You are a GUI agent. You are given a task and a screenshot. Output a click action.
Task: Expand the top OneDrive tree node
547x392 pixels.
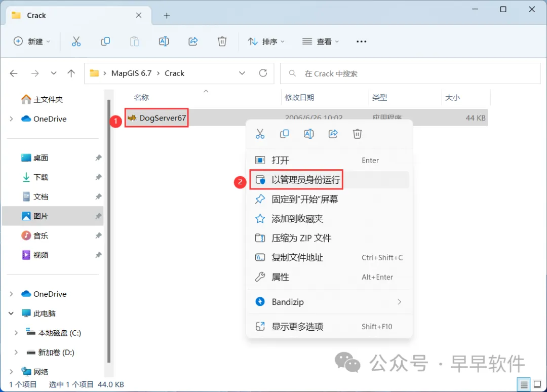[x=11, y=119]
